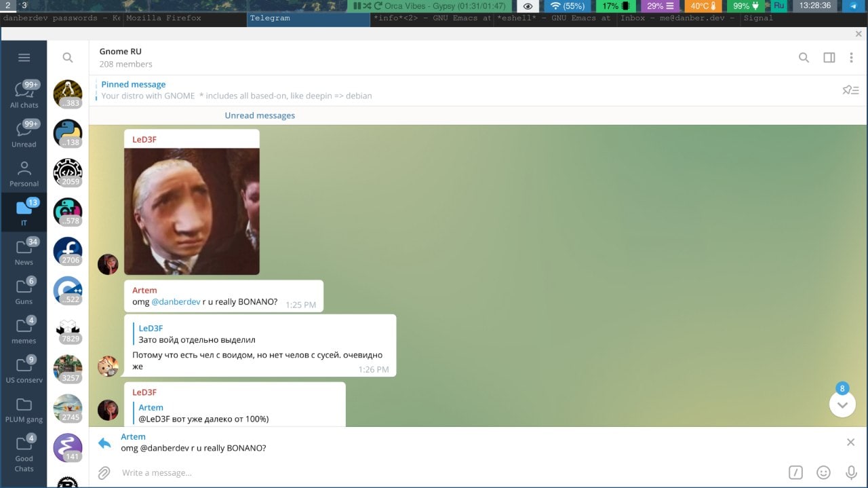868x488 pixels.
Task: Click the Telegram tray icon in top bar
Action: pyautogui.click(x=853, y=5)
